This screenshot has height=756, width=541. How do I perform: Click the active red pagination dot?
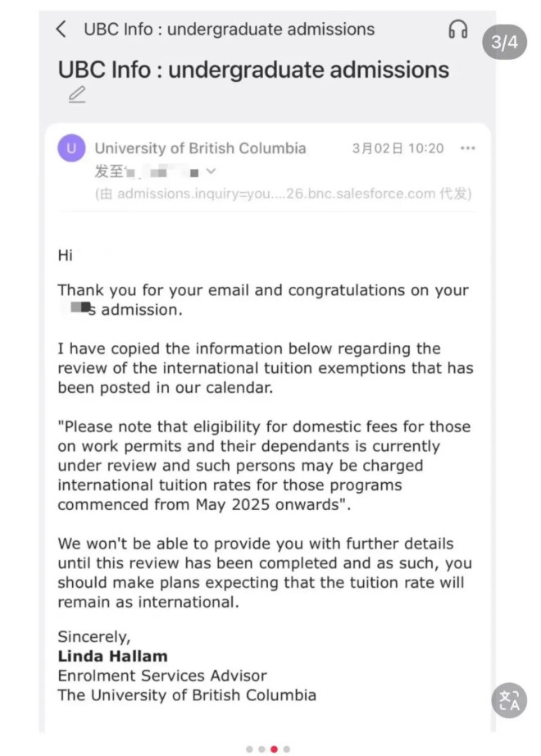[274, 749]
